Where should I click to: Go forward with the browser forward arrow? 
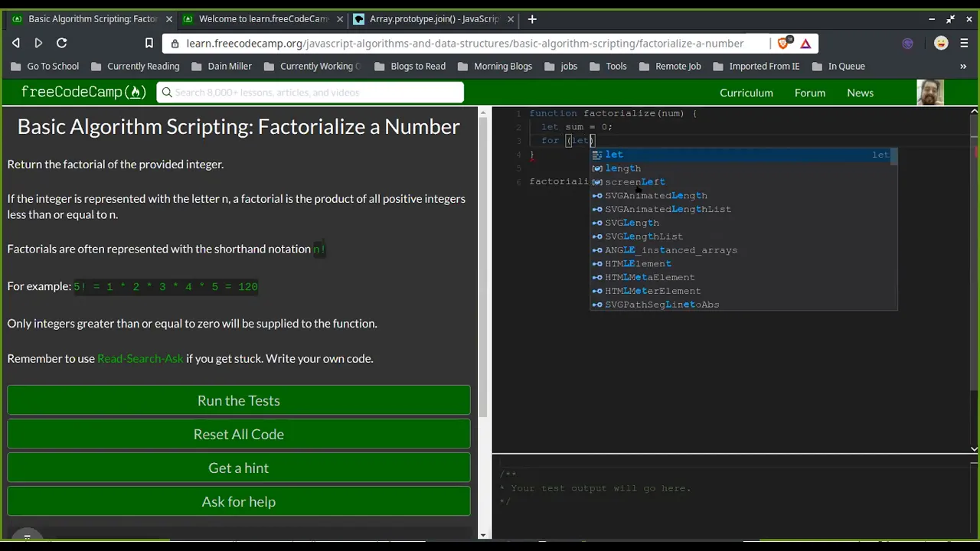[x=38, y=44]
